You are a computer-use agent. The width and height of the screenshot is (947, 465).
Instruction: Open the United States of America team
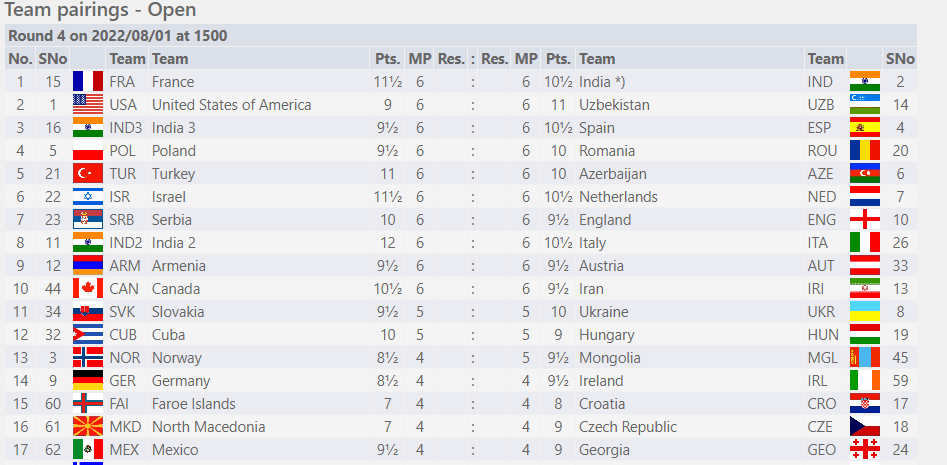pyautogui.click(x=231, y=105)
